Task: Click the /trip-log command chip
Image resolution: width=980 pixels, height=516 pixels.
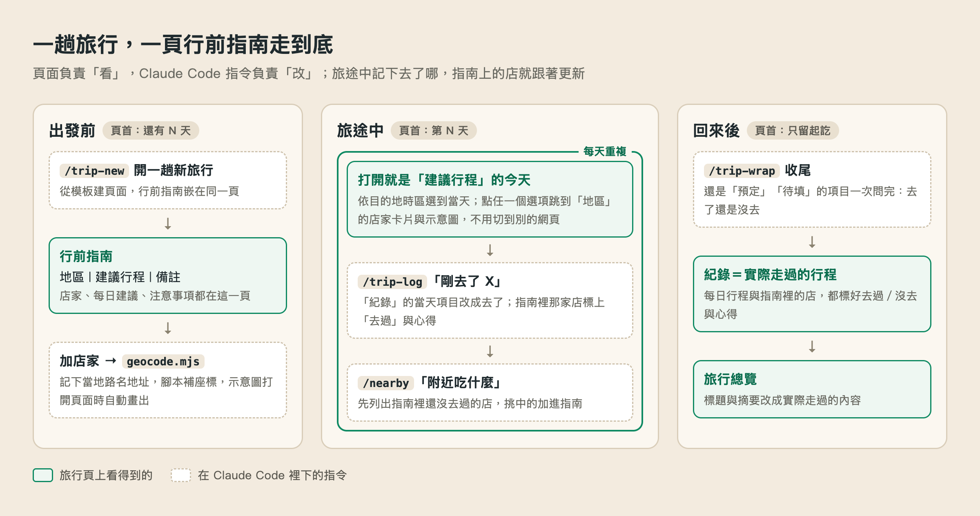Action: point(392,282)
